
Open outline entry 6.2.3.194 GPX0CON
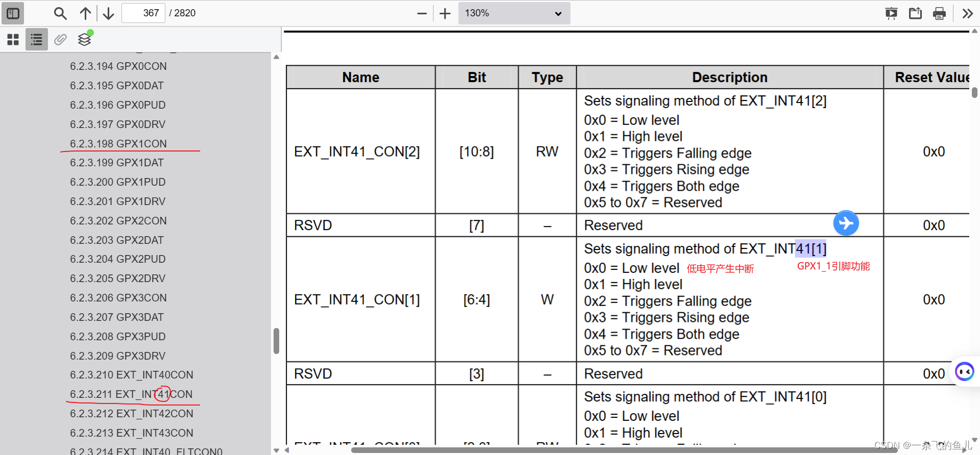click(118, 66)
